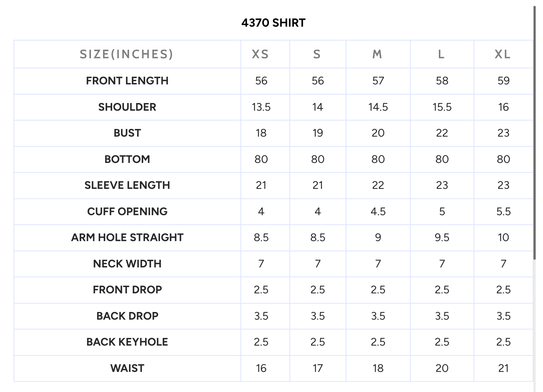
Task: Select the L column header
Action: 441,54
